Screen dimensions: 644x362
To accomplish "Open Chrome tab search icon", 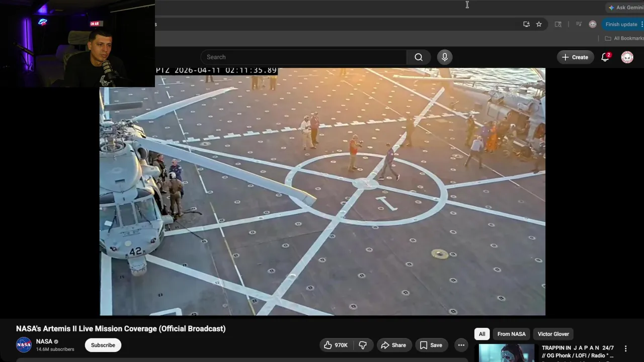I will point(558,24).
